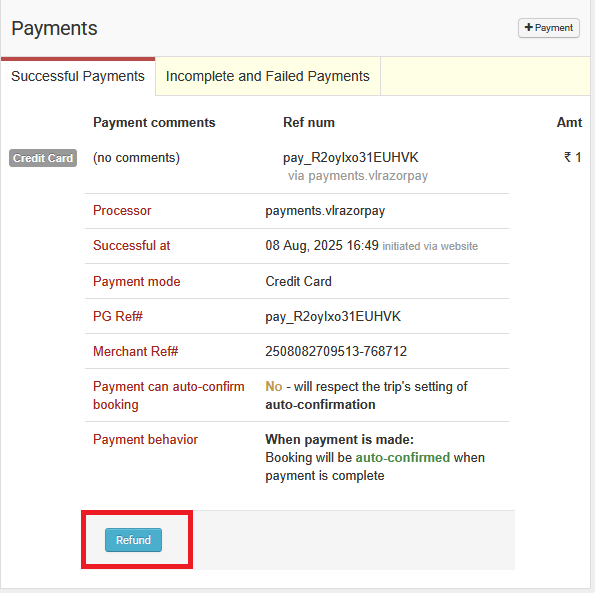Click the 08 Aug, 2025 16:49 timestamp

(x=321, y=246)
